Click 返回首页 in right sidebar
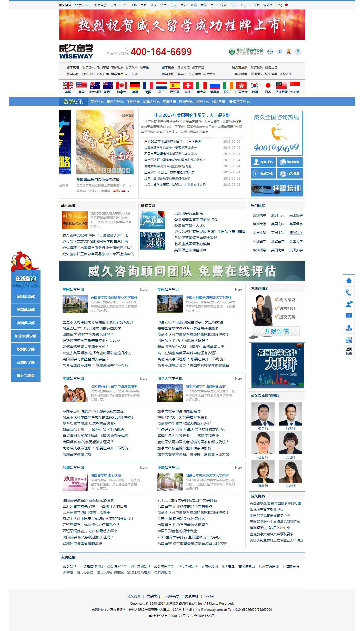The height and width of the screenshot is (631, 364). tap(349, 351)
